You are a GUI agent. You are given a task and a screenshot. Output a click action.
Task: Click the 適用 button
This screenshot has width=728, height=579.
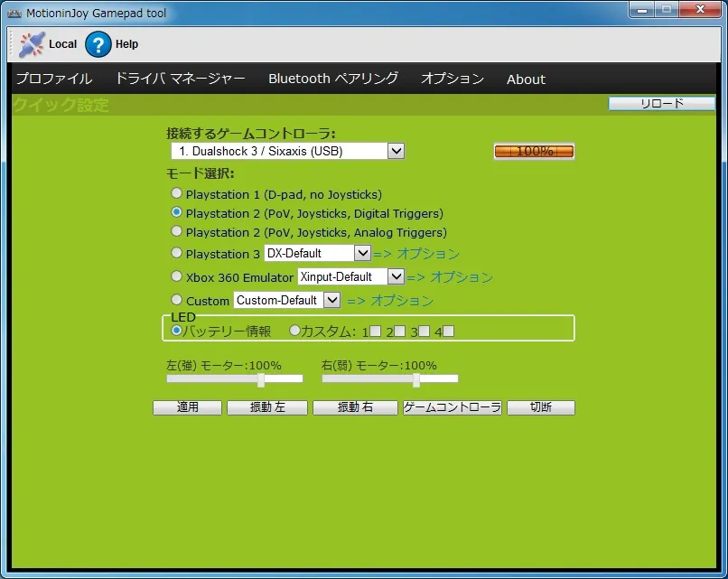pos(188,407)
